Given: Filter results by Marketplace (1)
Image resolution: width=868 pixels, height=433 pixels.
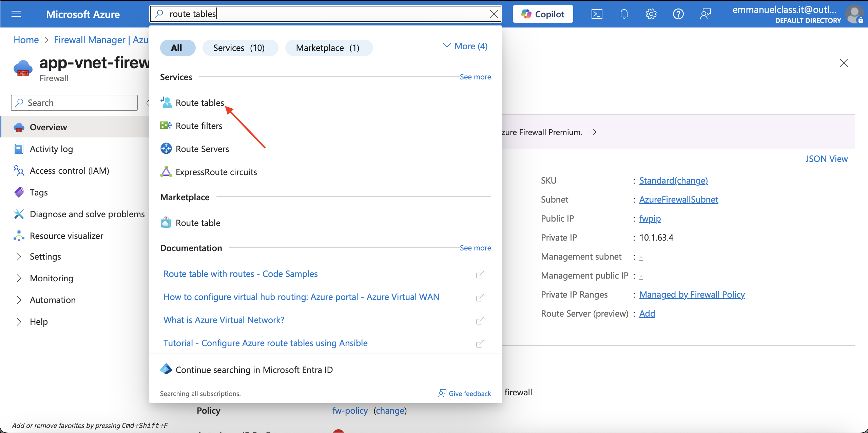Looking at the screenshot, I should (329, 48).
